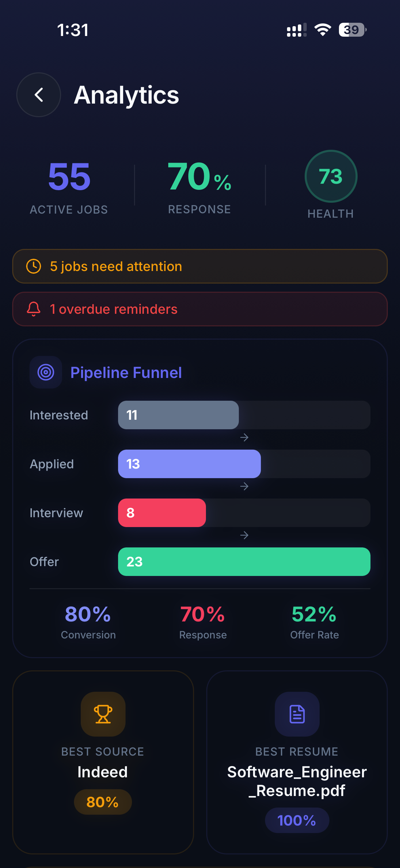Select the Applied funnel bar showing 13
Image resolution: width=400 pixels, height=868 pixels.
click(x=189, y=464)
